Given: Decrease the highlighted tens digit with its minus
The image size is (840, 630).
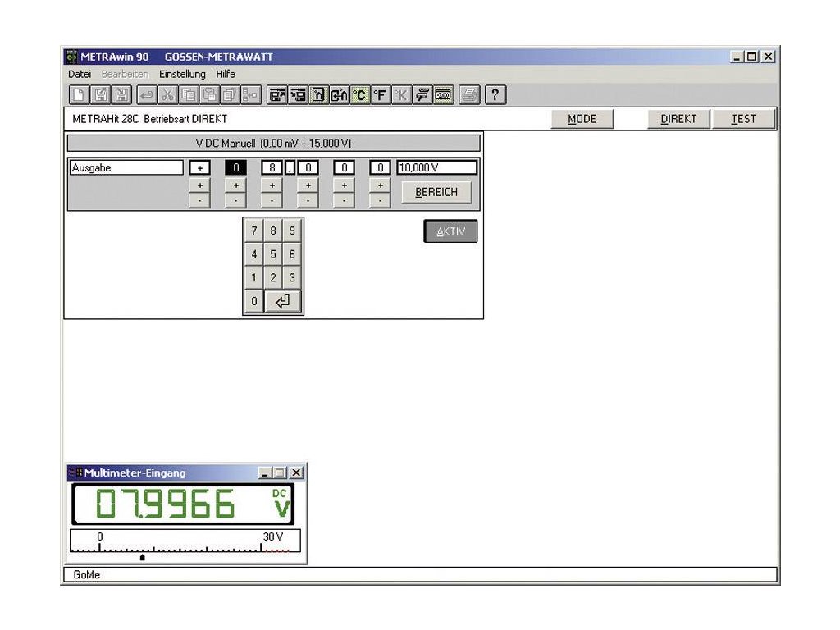Looking at the screenshot, I should click(x=235, y=200).
